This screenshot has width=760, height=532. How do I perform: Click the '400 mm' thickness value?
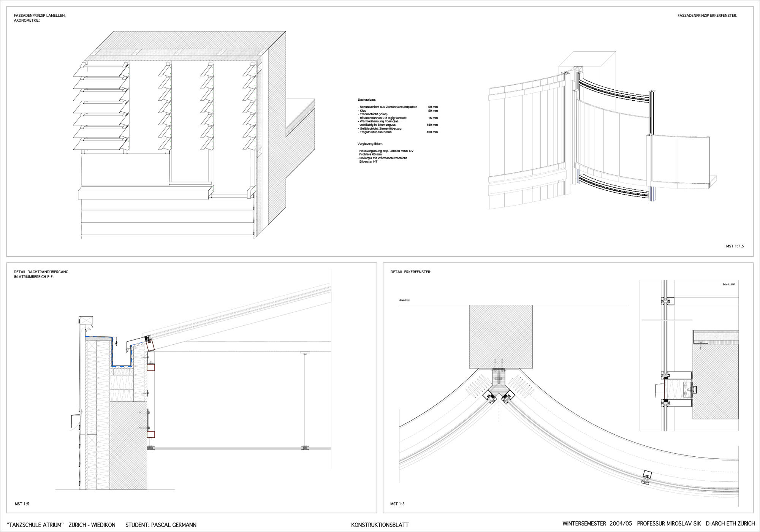click(432, 132)
